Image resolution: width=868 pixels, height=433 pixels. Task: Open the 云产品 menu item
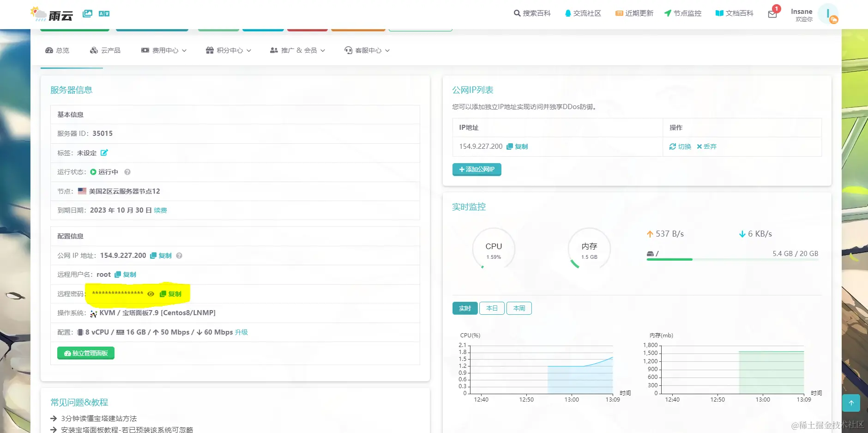pos(105,50)
